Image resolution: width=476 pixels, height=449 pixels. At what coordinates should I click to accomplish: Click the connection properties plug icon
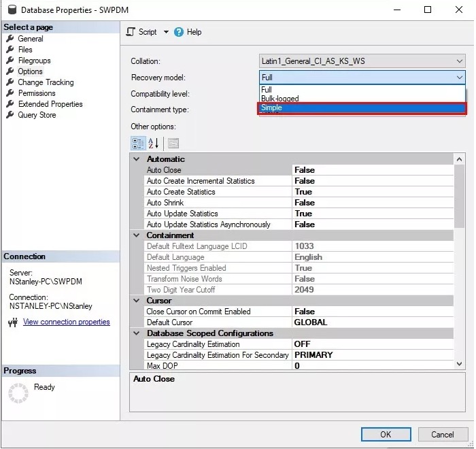coord(13,322)
